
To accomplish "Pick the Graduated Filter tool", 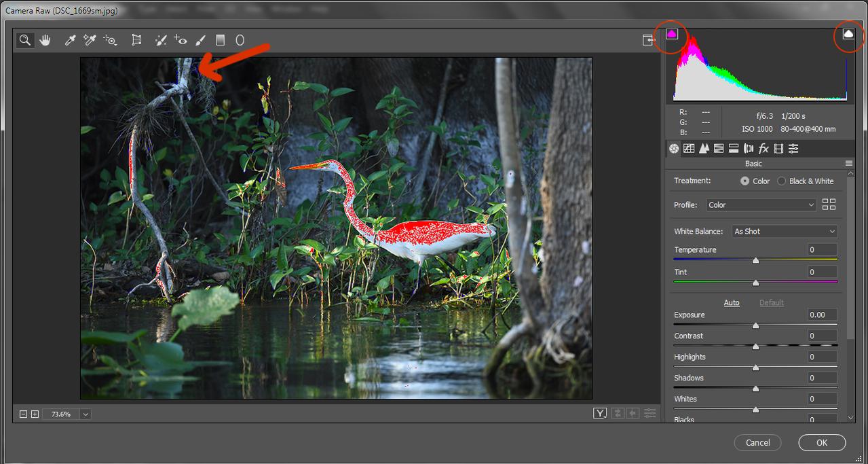I will click(x=220, y=40).
